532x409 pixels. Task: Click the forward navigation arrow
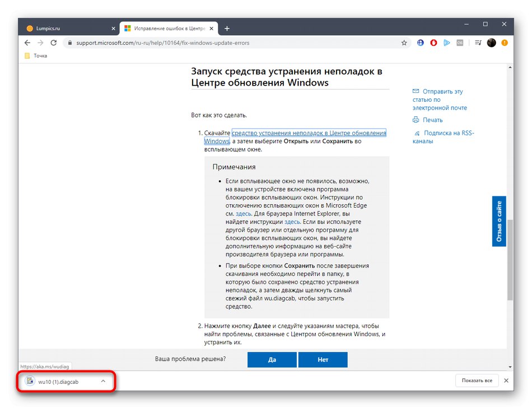coord(40,43)
